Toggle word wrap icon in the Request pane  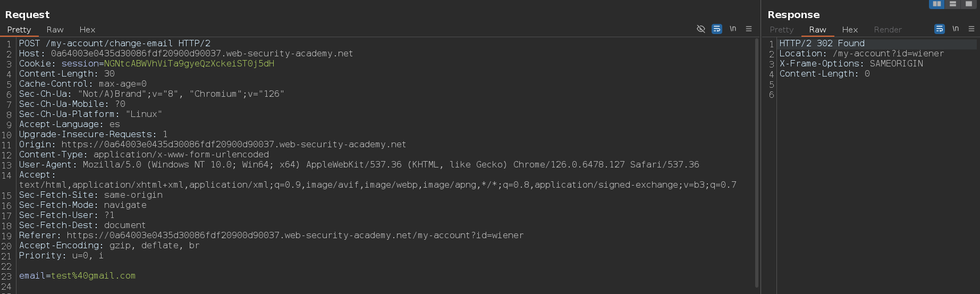point(717,29)
